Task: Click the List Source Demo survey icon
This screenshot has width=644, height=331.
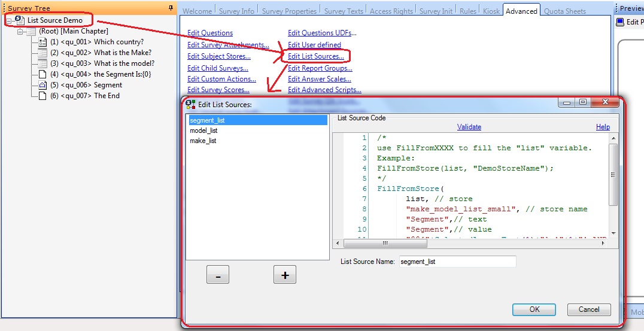Action: click(20, 20)
